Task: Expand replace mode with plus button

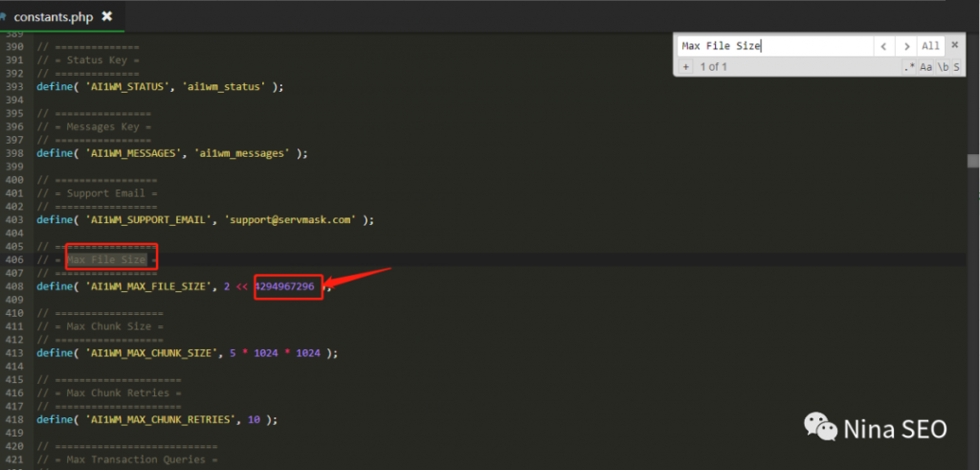Action: coord(685,66)
